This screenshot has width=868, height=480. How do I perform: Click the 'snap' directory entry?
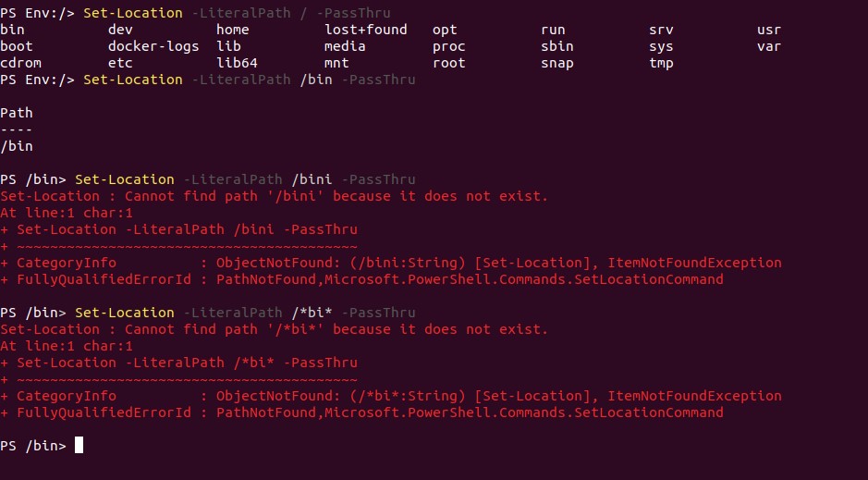tap(557, 63)
